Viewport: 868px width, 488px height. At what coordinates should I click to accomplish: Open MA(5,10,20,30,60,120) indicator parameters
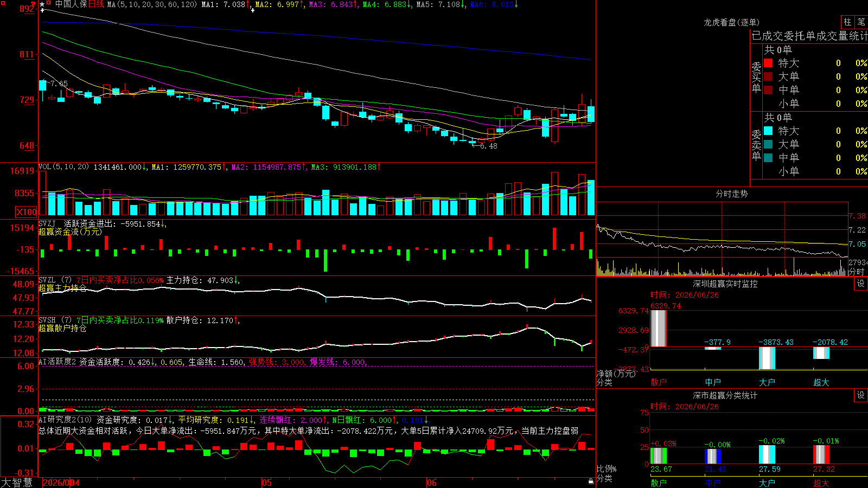pos(152,4)
